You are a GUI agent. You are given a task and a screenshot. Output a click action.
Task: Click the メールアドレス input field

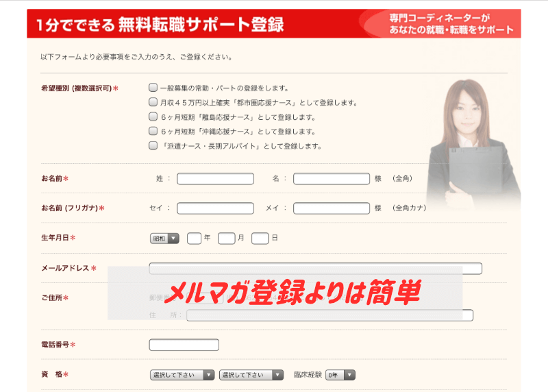[x=315, y=268]
